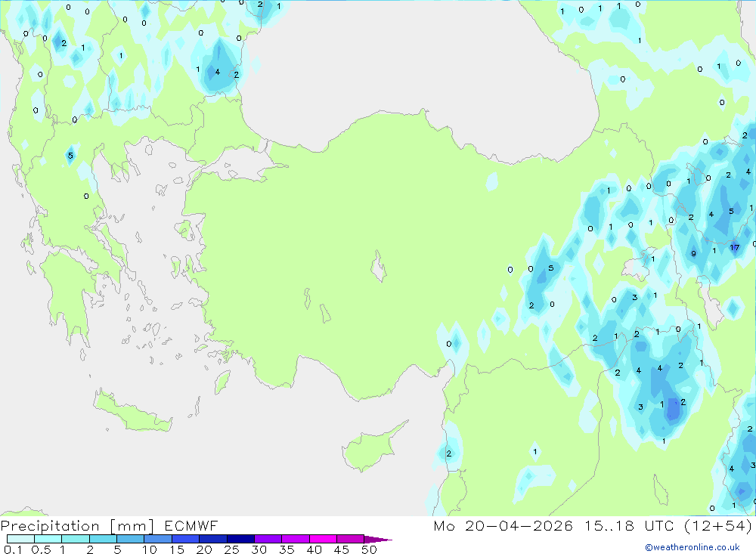The width and height of the screenshot is (756, 554).
Task: Click the '25' legend scale label
Action: click(232, 549)
